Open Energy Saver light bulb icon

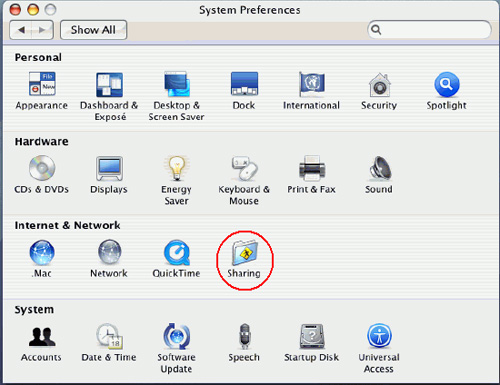pyautogui.click(x=177, y=168)
